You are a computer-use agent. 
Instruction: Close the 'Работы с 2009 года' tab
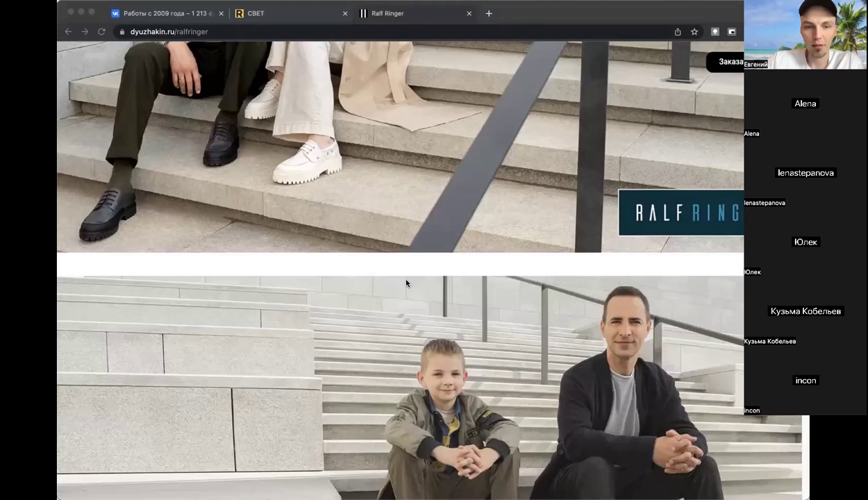[x=221, y=13]
